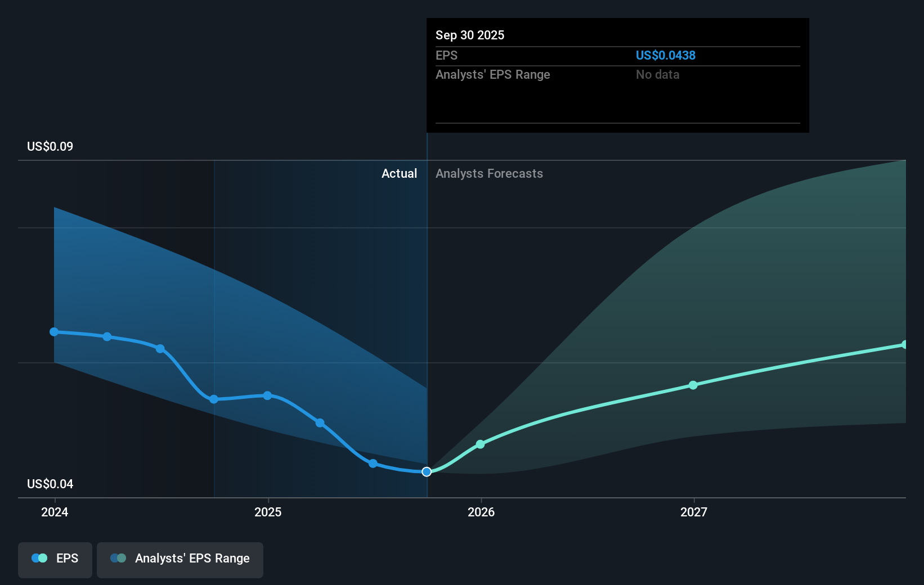
Task: Click the 2024 x-axis label
Action: [55, 512]
